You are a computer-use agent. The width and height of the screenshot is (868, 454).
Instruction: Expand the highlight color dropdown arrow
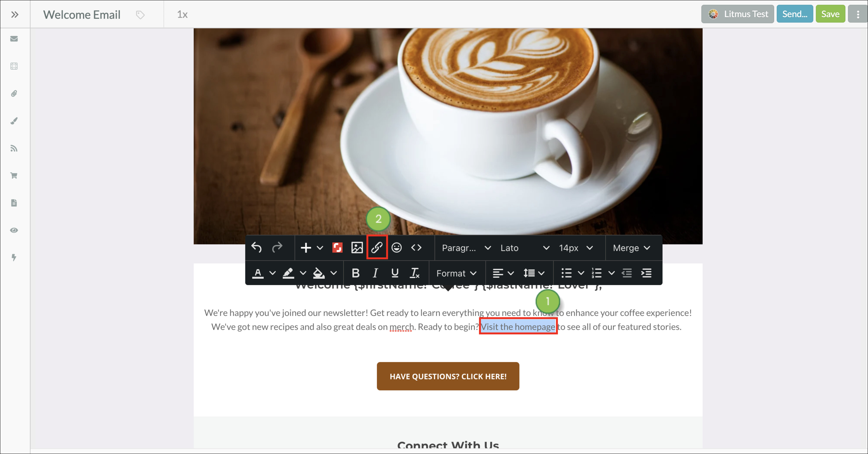coord(303,273)
